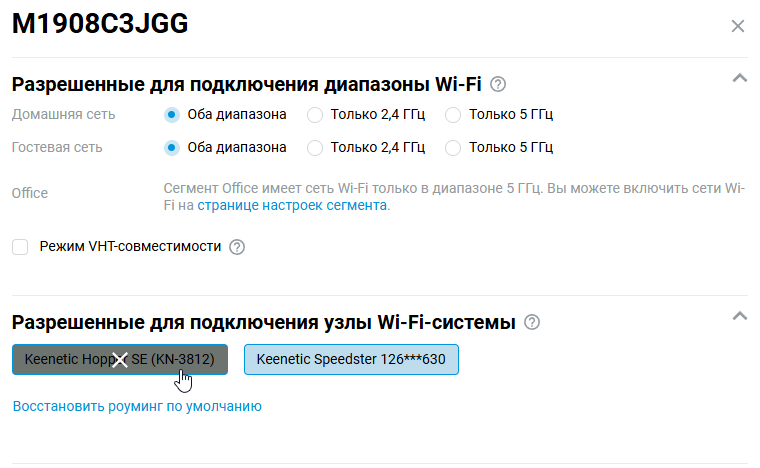Toggle the Keenetic Speedster 126***630 node
Image resolution: width=760 pixels, height=468 pixels.
click(x=351, y=360)
